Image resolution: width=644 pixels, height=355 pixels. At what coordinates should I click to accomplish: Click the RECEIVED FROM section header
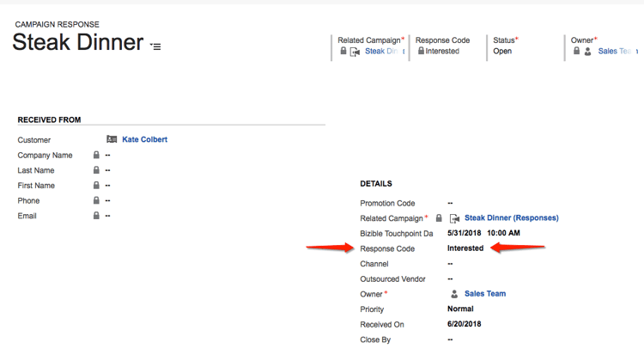click(49, 120)
